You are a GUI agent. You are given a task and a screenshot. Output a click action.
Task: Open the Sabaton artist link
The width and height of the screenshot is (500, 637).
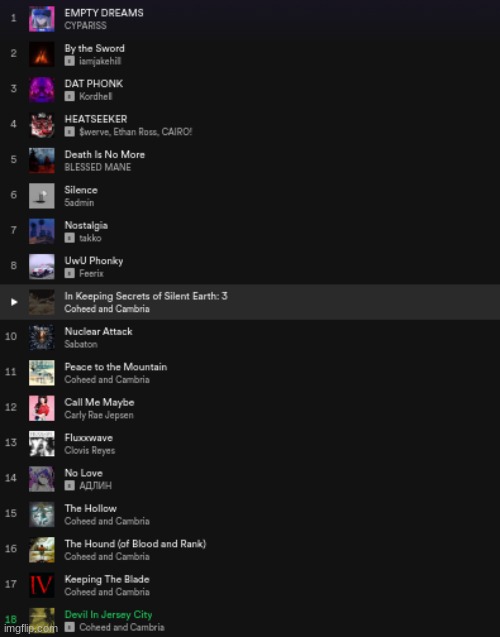81,344
